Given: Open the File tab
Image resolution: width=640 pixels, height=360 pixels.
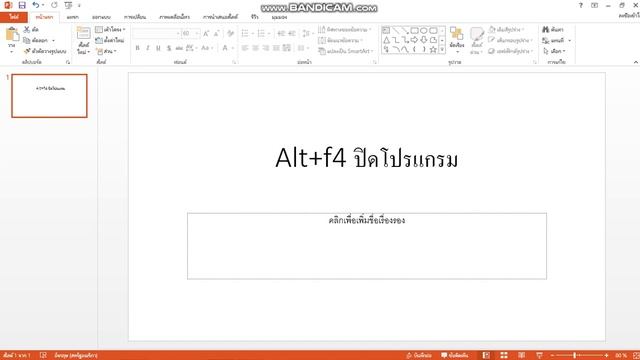Looking at the screenshot, I should click(x=14, y=17).
